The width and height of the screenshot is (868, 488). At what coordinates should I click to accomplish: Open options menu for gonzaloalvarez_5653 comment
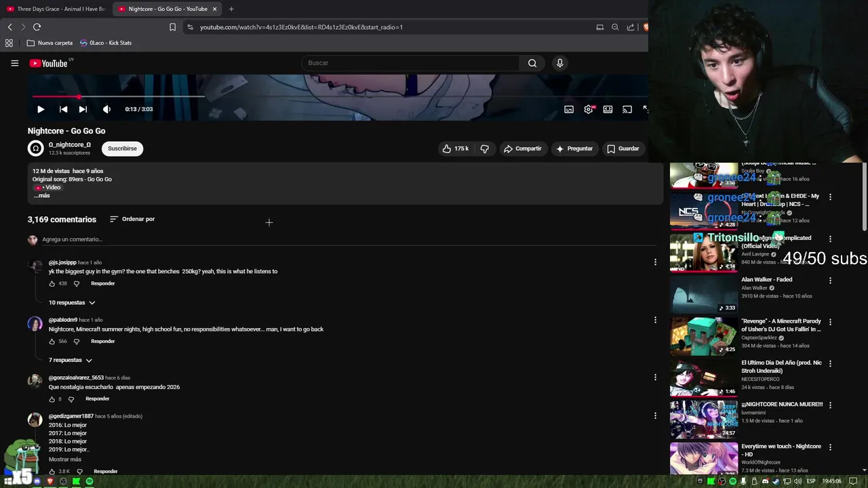tap(655, 377)
